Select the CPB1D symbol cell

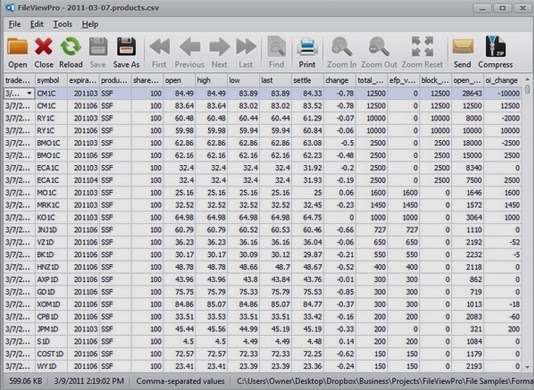click(51, 317)
